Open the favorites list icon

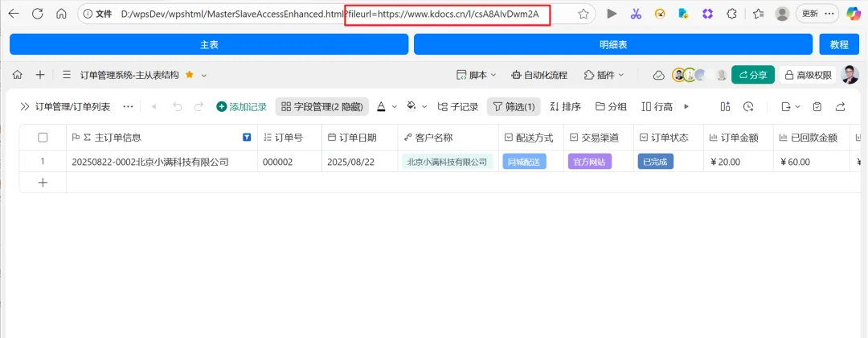pyautogui.click(x=759, y=14)
